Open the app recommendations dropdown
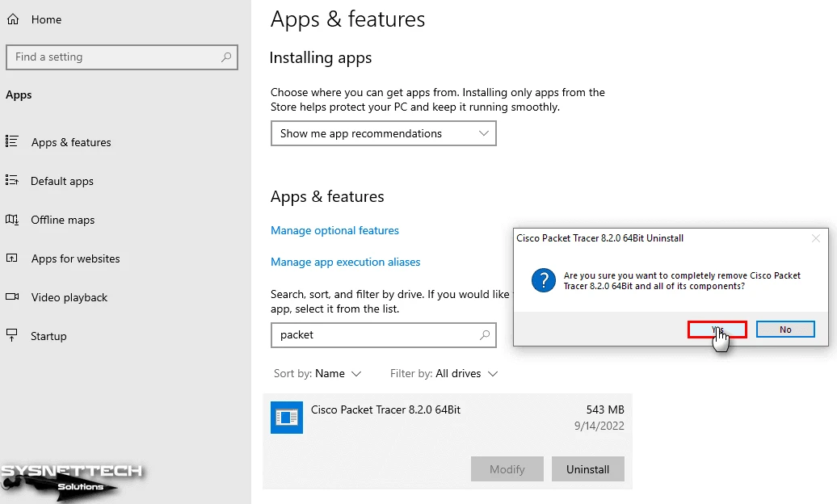Screen dimensions: 837x504 point(383,133)
